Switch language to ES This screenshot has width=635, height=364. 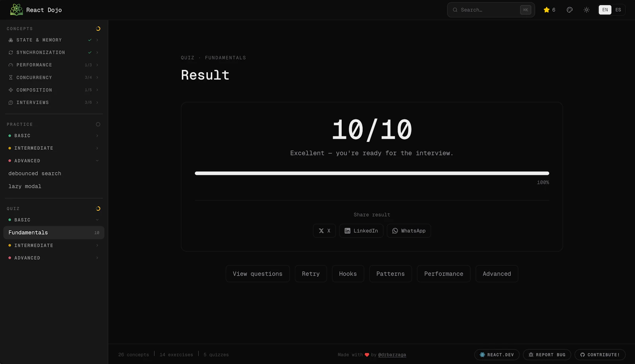click(618, 10)
